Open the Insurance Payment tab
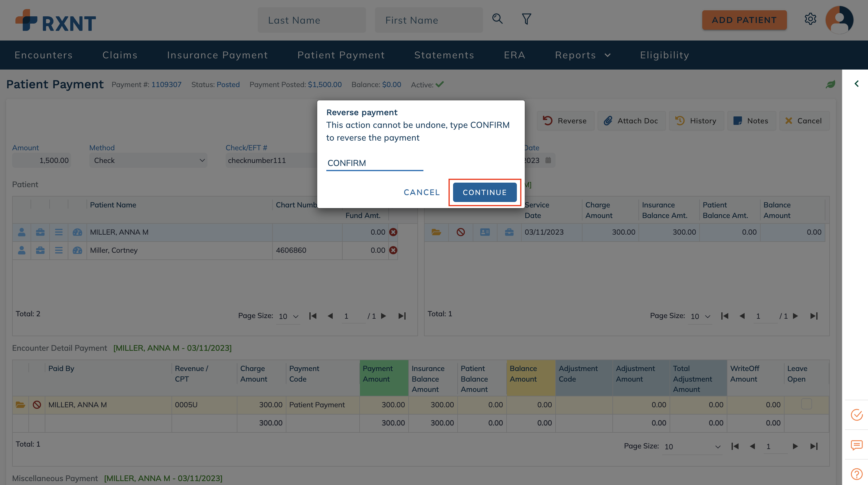This screenshot has height=485, width=868. [x=217, y=55]
